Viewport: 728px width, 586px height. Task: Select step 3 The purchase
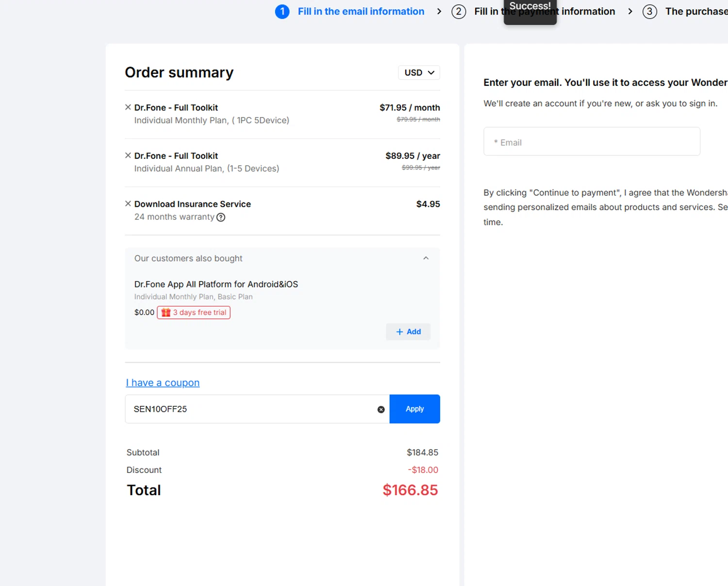[685, 11]
